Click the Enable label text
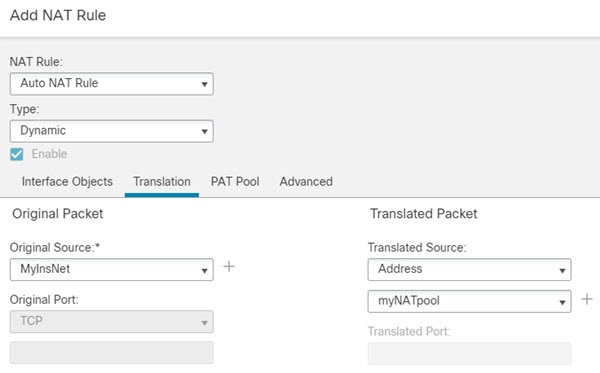This screenshot has height=373, width=600. [x=49, y=154]
